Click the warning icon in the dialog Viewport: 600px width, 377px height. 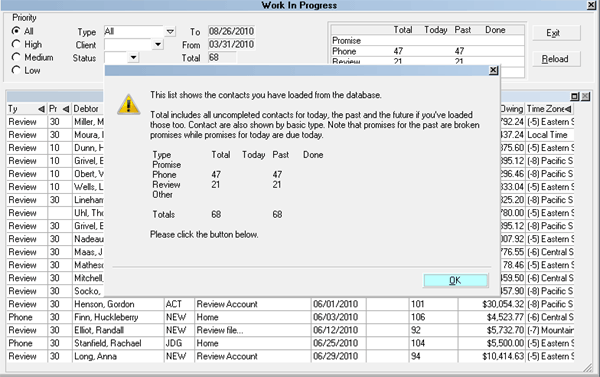pyautogui.click(x=128, y=104)
